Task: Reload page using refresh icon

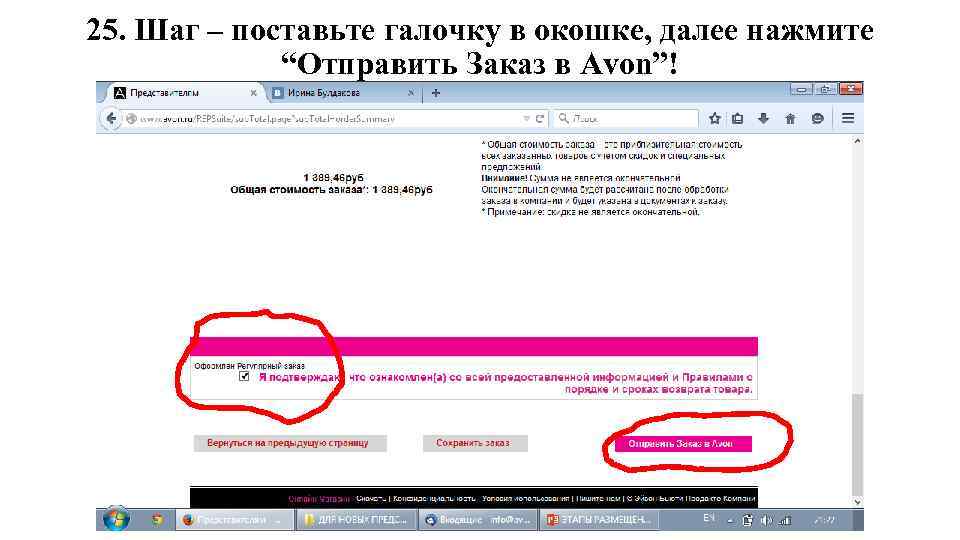Action: point(539,119)
